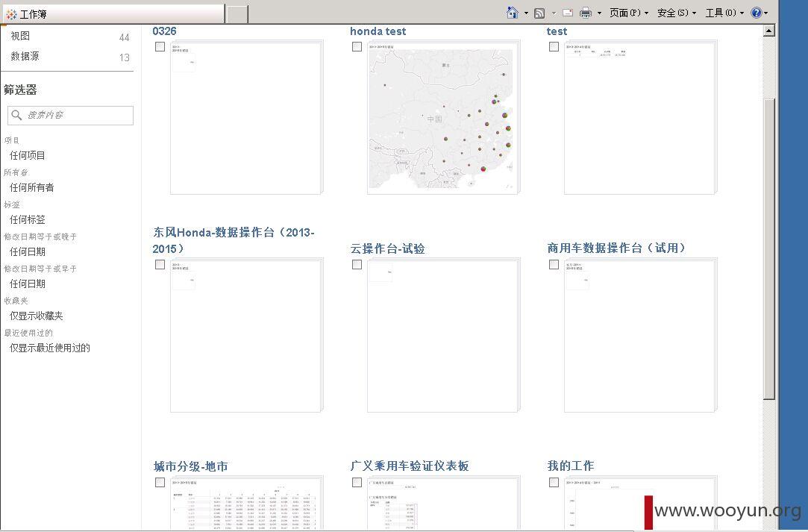
Task: Open 商用车数据操作台（试用） workbook link
Action: [617, 248]
